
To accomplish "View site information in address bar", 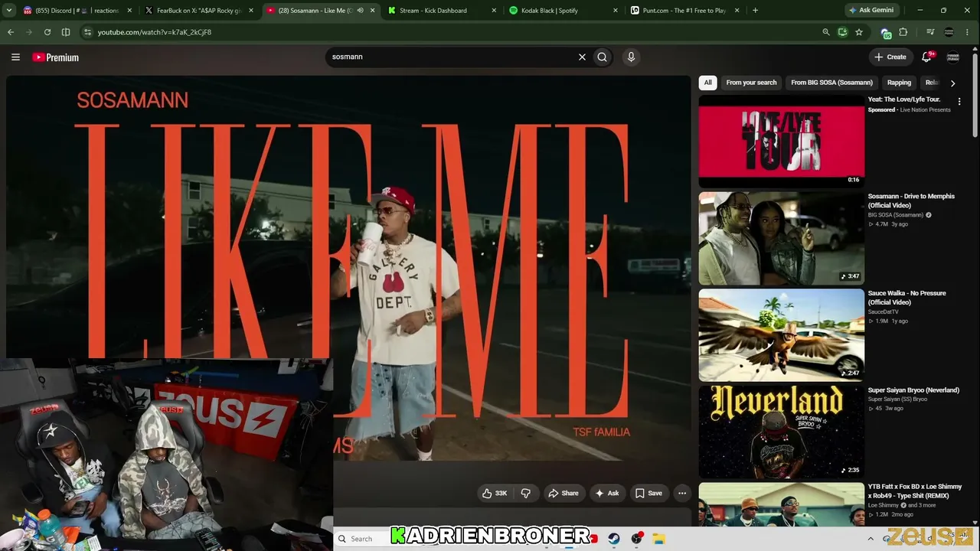I will (87, 32).
